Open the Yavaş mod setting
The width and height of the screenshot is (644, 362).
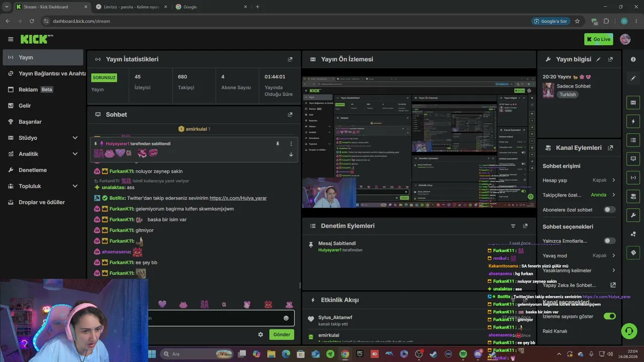tap(579, 255)
